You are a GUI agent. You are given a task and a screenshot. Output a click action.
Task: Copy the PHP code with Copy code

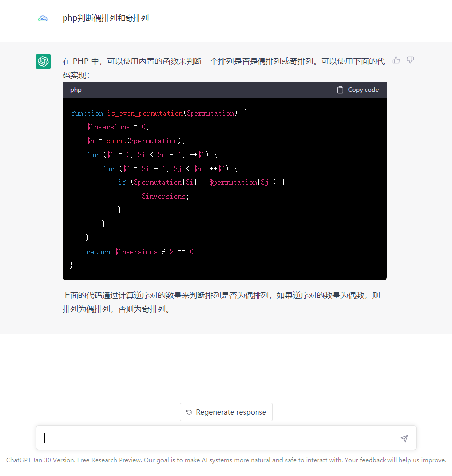[358, 90]
